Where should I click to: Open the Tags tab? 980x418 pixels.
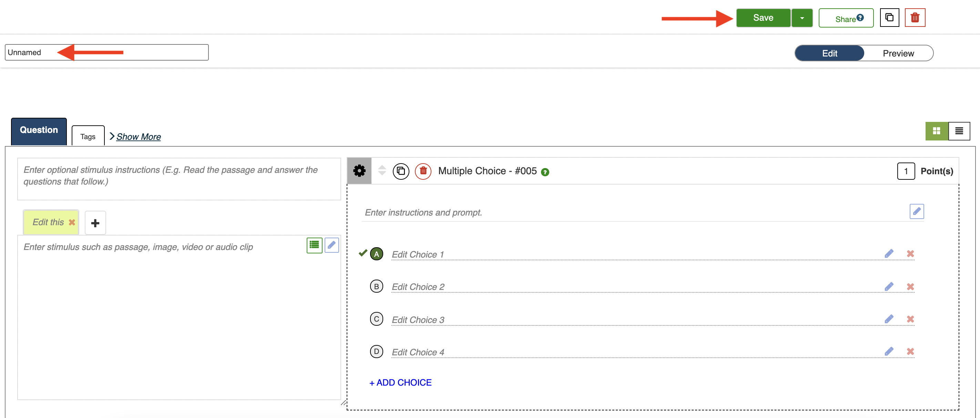coord(88,136)
